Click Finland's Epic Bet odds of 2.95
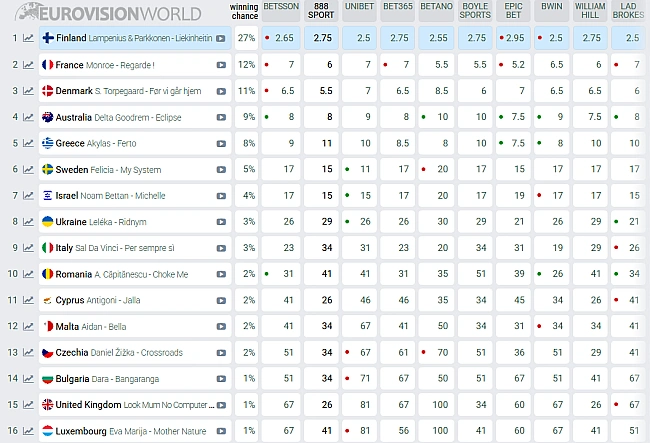The image size is (650, 443). click(516, 38)
